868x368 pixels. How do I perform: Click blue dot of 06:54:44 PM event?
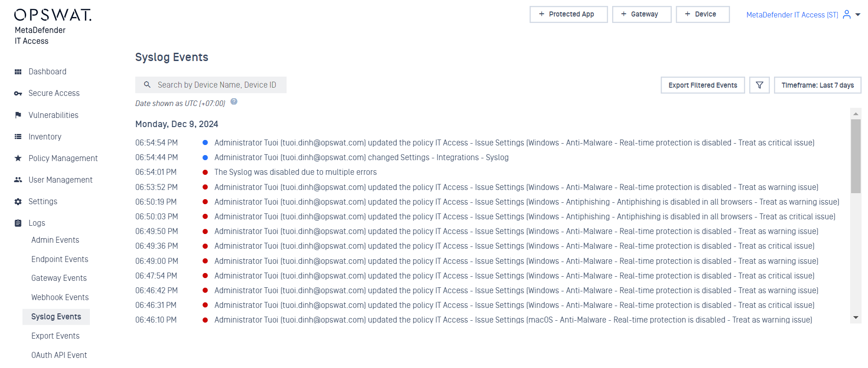205,157
